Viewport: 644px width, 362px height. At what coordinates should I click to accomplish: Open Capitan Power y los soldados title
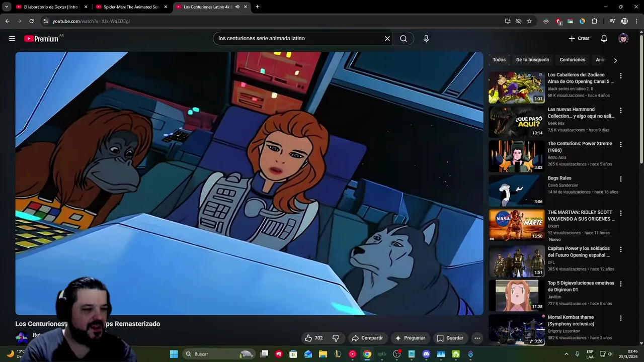[x=579, y=252]
